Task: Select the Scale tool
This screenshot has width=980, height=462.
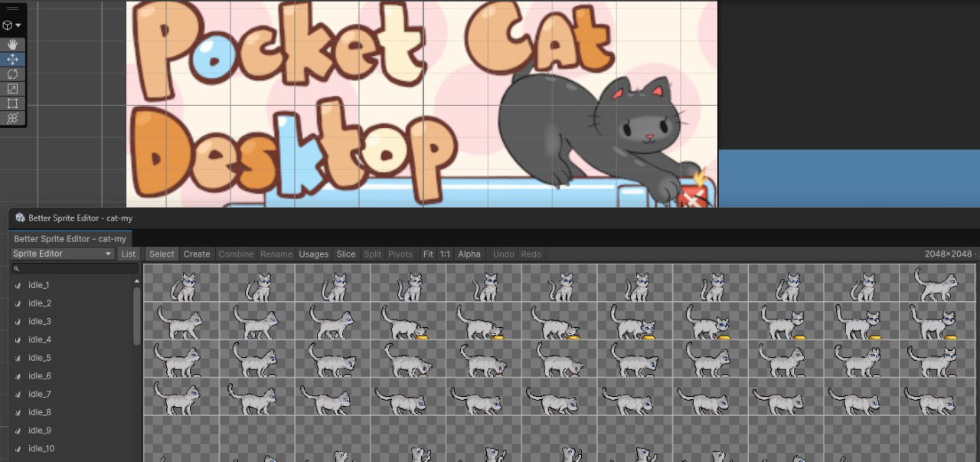Action: [12, 89]
